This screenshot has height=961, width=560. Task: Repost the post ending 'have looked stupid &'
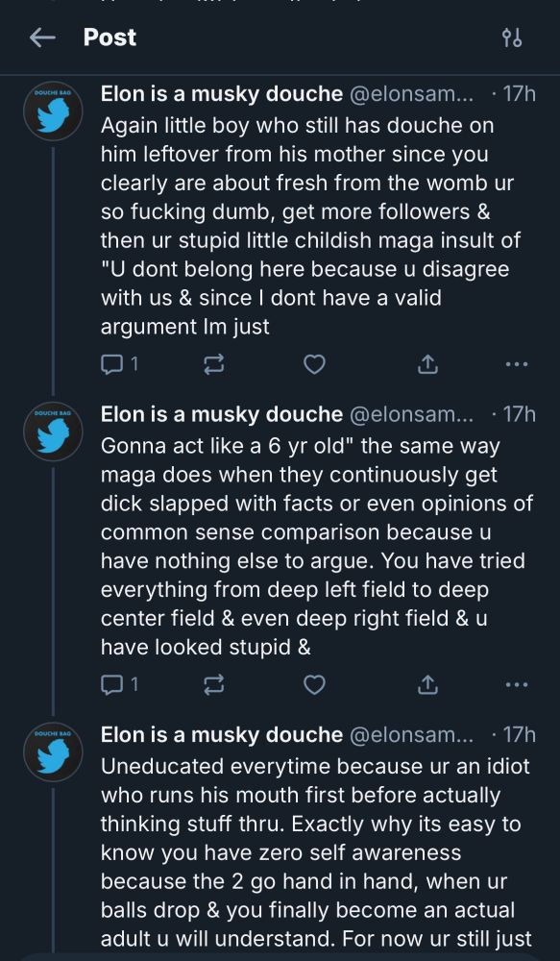tap(213, 684)
